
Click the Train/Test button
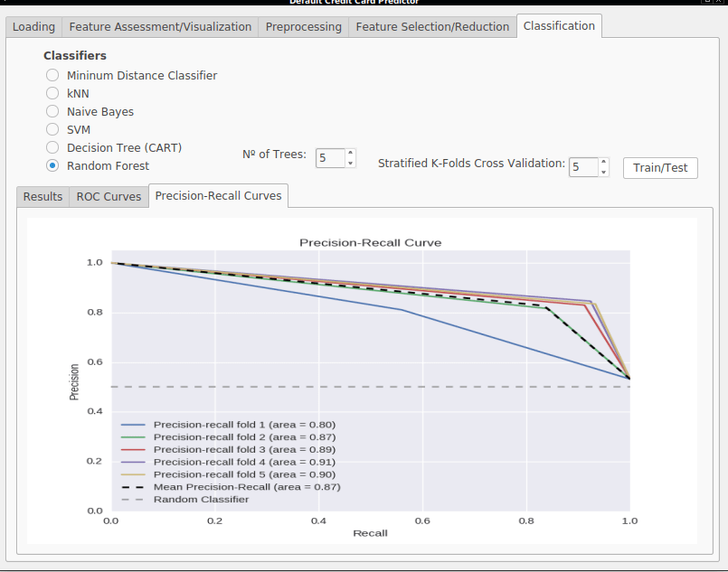[660, 168]
